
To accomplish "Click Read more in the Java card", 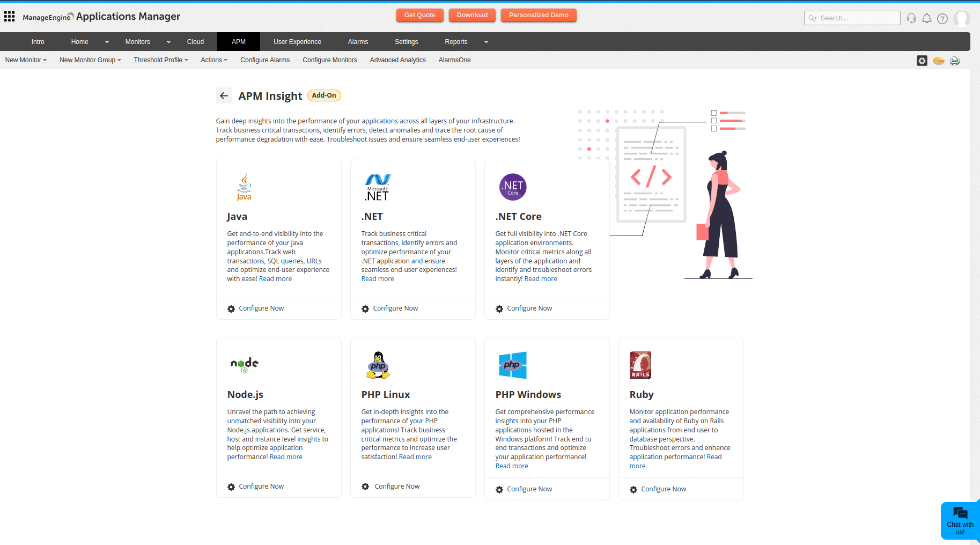I will click(x=276, y=279).
